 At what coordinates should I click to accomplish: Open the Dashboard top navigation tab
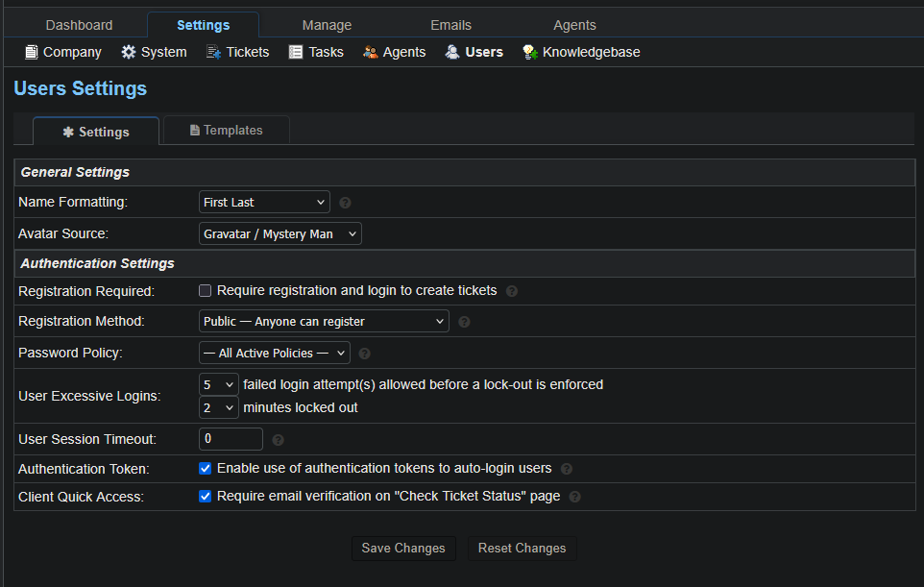click(79, 25)
